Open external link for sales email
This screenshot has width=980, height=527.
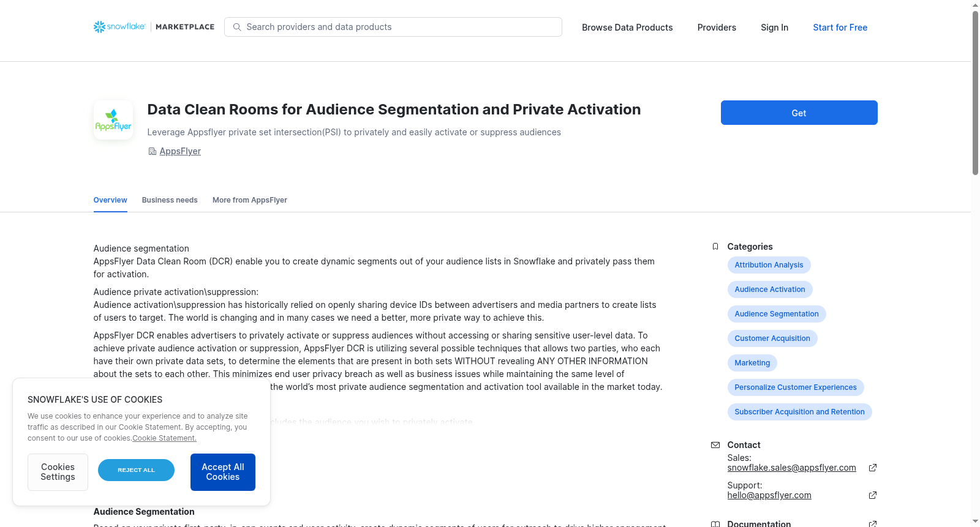(873, 468)
